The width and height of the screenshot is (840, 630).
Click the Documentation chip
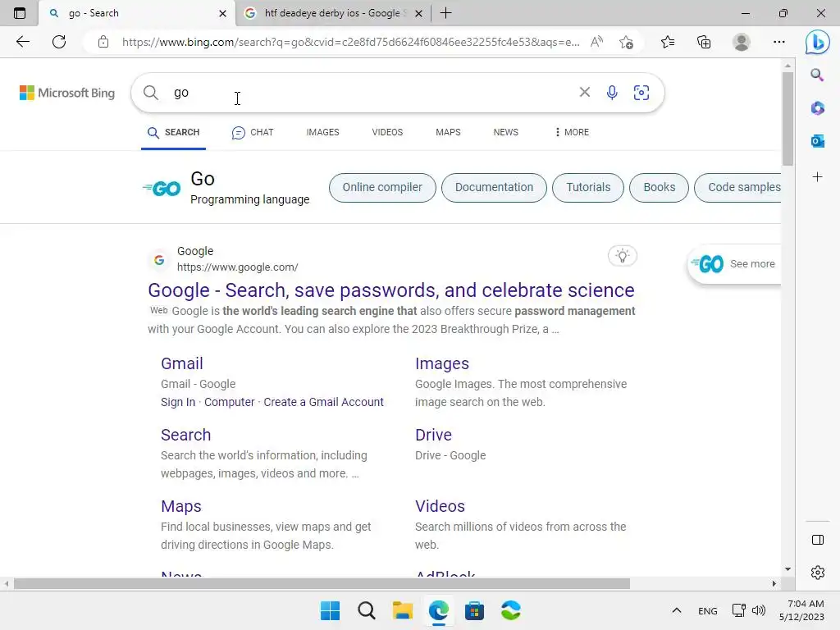coord(494,188)
